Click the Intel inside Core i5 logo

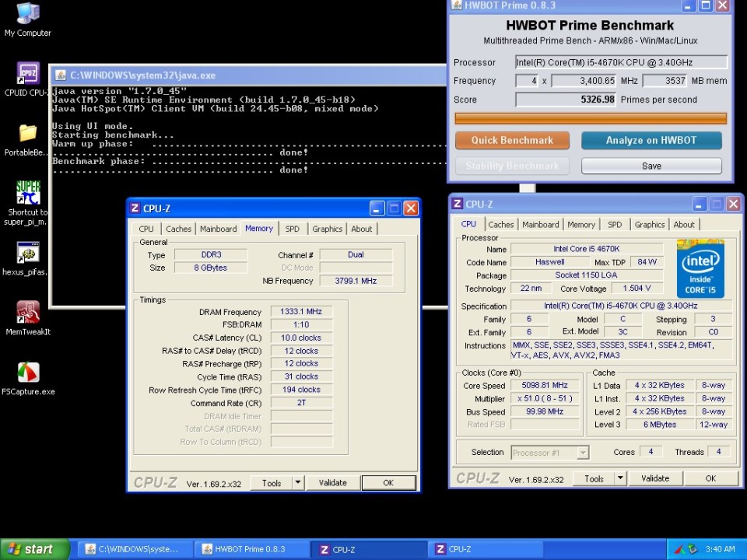click(700, 270)
